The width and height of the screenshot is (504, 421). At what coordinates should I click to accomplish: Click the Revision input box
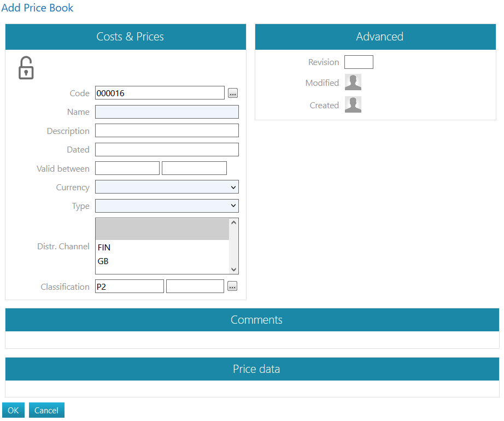(x=359, y=62)
